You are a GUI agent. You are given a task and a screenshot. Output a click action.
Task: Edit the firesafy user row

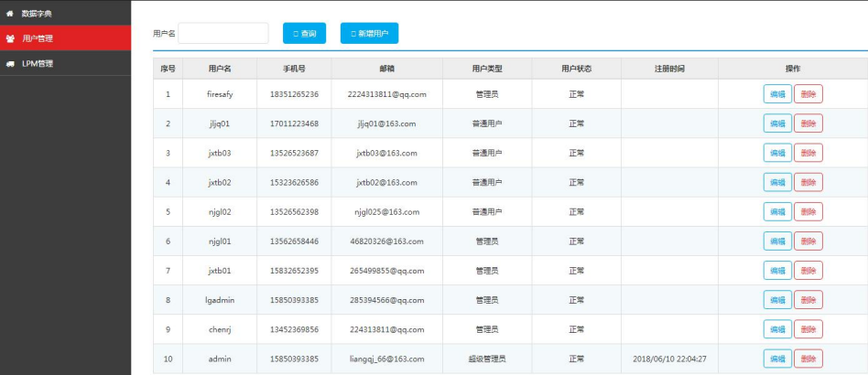(777, 94)
